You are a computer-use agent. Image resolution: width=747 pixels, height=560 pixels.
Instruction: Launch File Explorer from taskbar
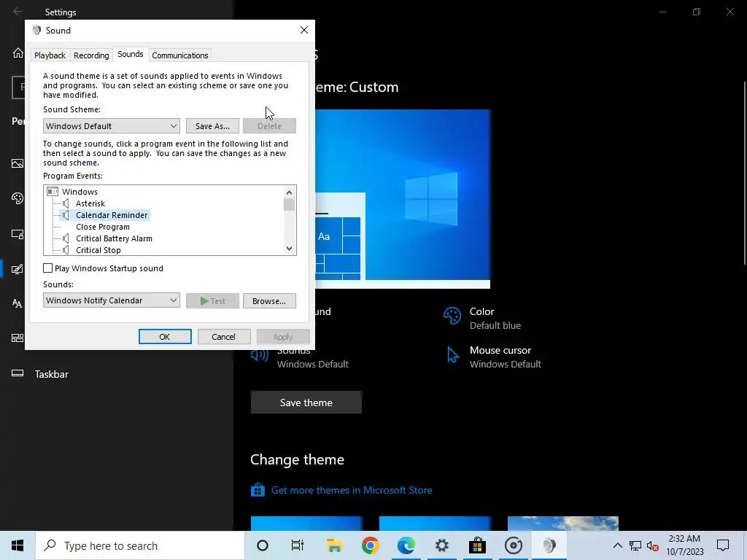click(x=334, y=545)
